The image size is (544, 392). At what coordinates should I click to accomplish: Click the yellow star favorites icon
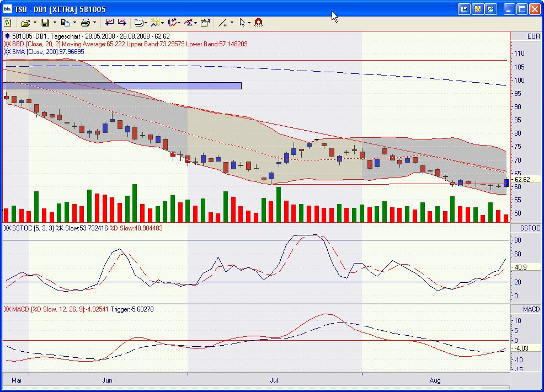click(x=477, y=9)
